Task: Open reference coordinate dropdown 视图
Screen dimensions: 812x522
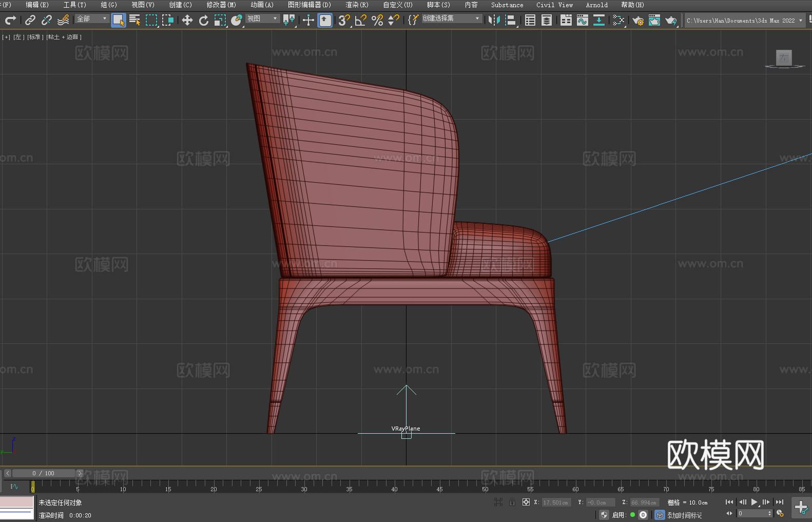Action: pos(262,18)
